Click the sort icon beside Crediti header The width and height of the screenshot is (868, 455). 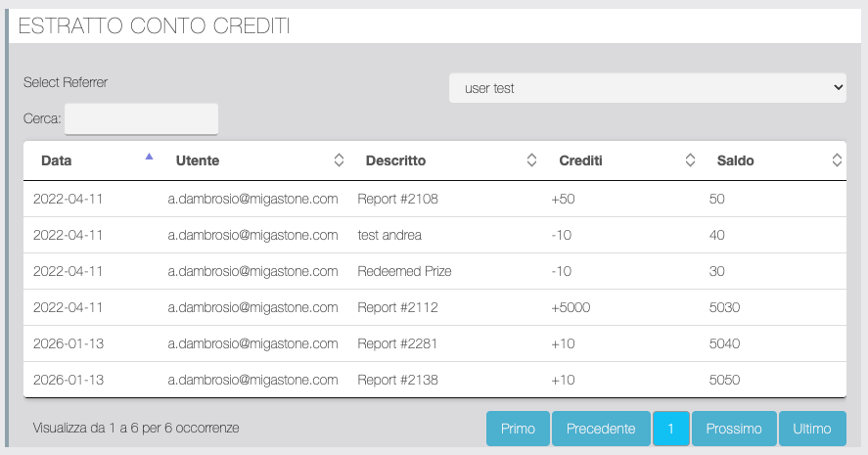click(690, 160)
